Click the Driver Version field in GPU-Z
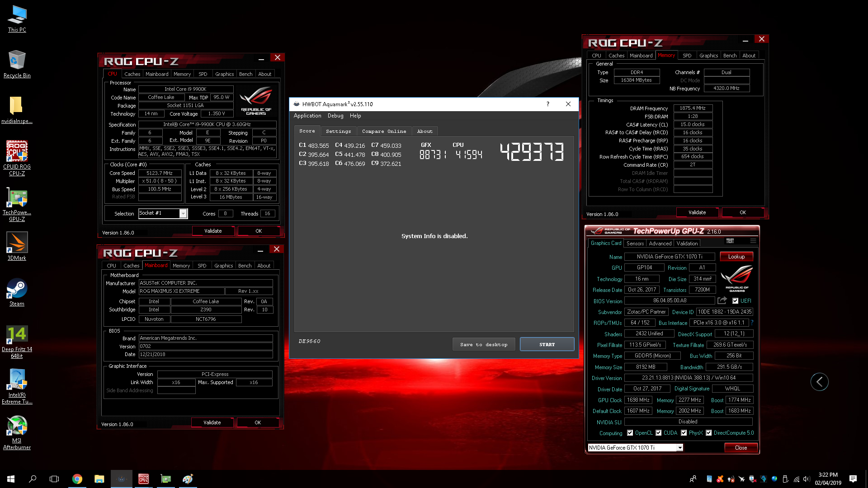Viewport: 868px width, 488px height. 689,378
